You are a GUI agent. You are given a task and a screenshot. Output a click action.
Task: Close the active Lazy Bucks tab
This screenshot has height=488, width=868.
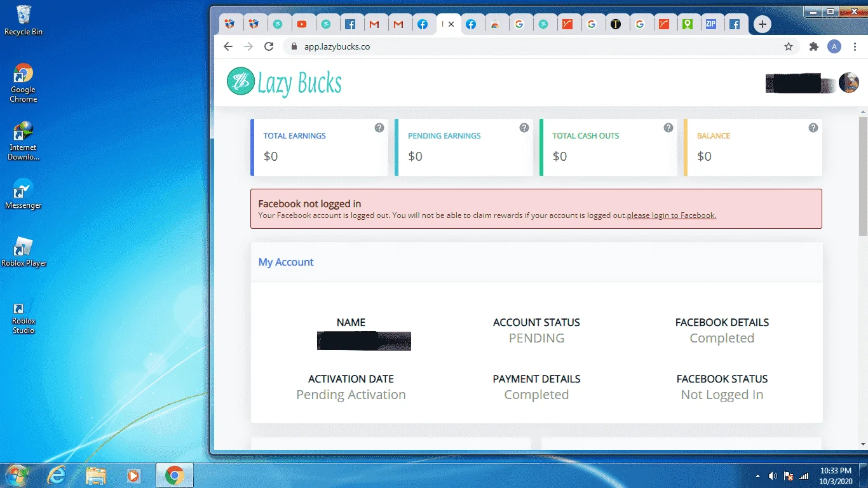click(x=451, y=24)
